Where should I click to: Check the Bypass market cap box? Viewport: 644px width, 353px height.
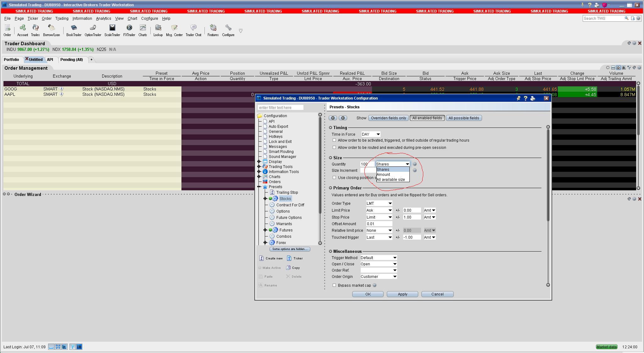334,285
